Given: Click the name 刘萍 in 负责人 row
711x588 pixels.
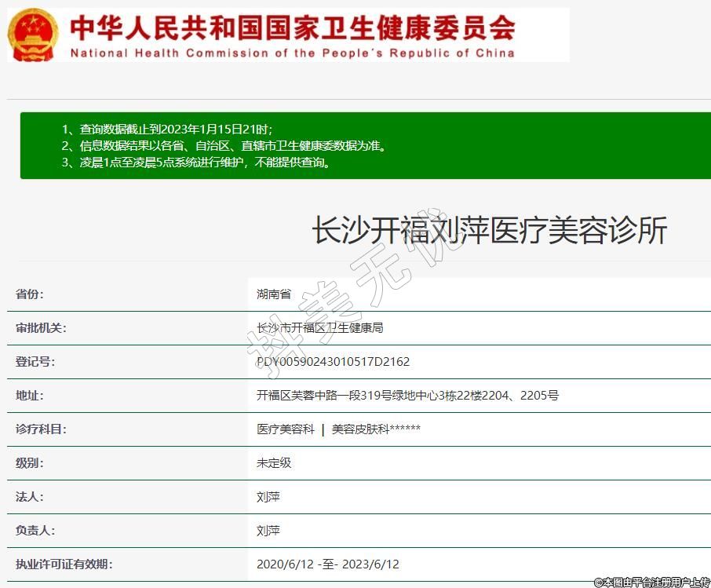Looking at the screenshot, I should (268, 531).
